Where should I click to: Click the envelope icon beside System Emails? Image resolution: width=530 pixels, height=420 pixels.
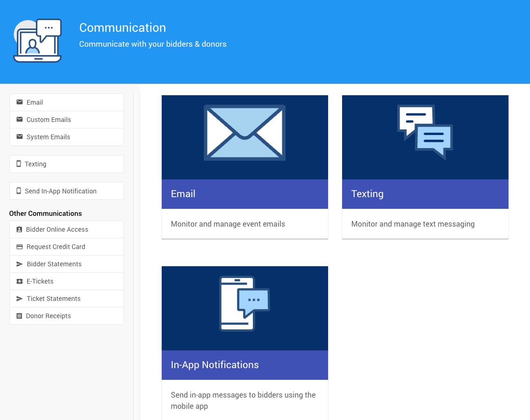(20, 137)
